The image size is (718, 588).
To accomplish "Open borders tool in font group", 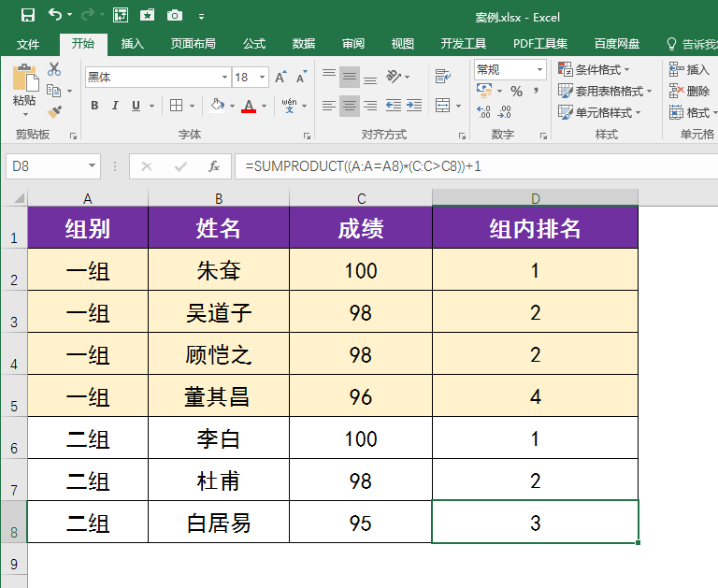I will click(177, 106).
